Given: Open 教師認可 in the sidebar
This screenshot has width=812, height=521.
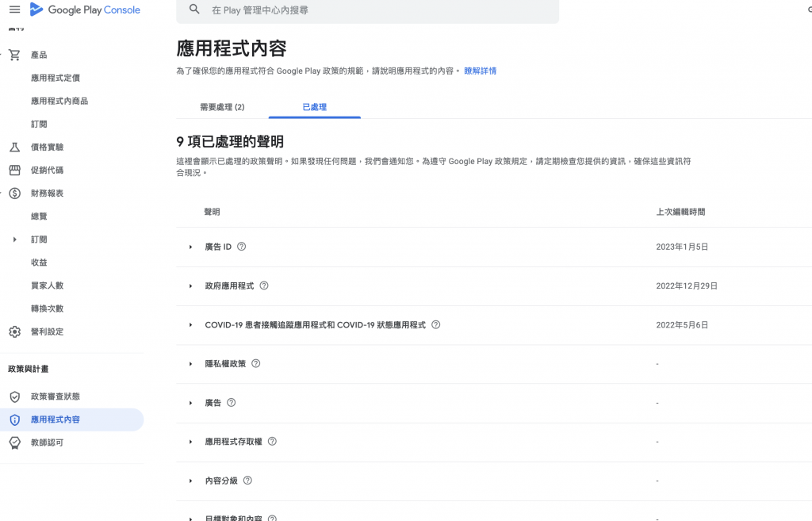Looking at the screenshot, I should [x=47, y=442].
